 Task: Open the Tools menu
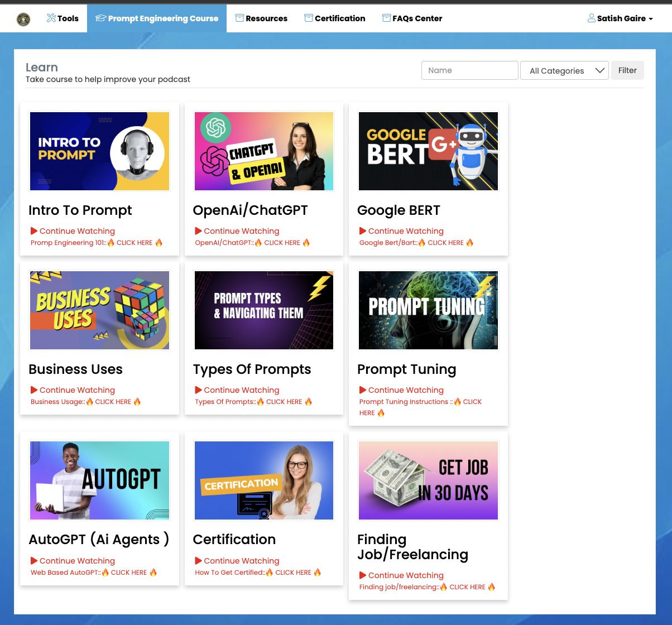coord(63,18)
